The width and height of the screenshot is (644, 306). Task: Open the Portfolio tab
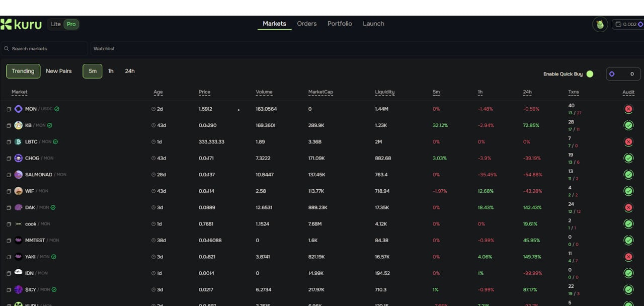340,24
